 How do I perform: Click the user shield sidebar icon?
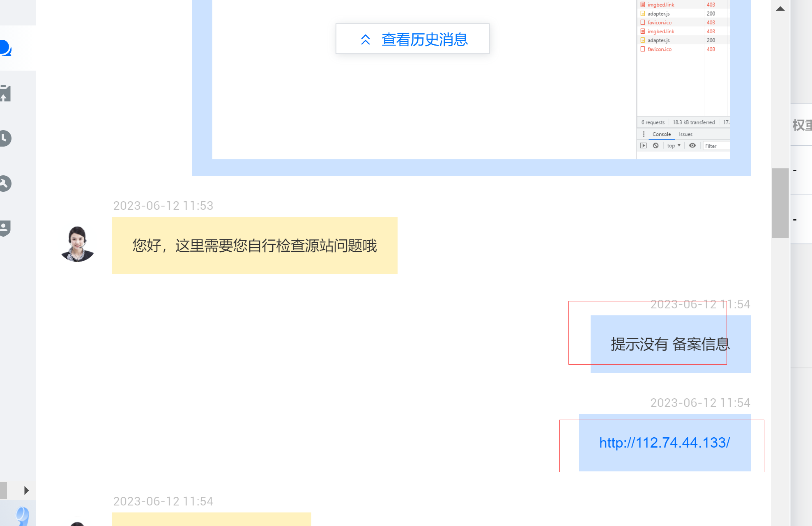(x=5, y=228)
